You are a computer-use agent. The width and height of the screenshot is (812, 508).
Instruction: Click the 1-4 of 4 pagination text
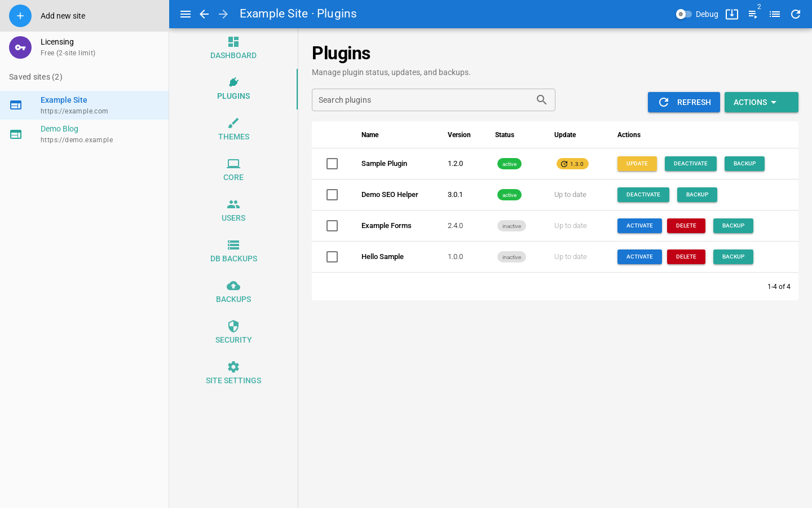[779, 287]
